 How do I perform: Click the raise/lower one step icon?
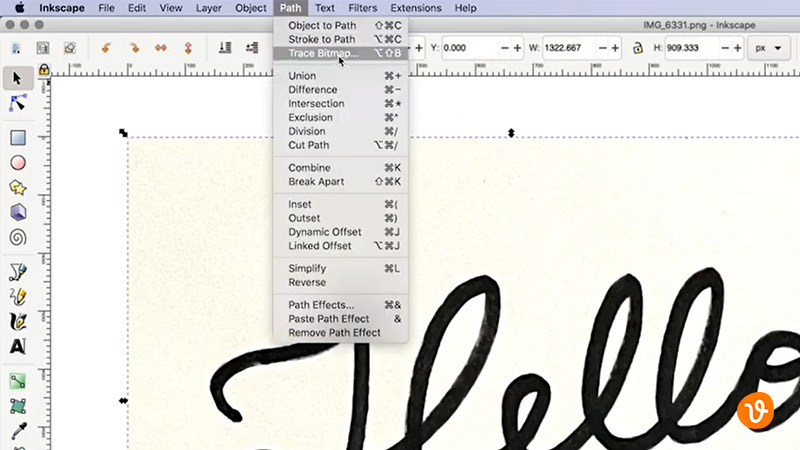coord(252,48)
